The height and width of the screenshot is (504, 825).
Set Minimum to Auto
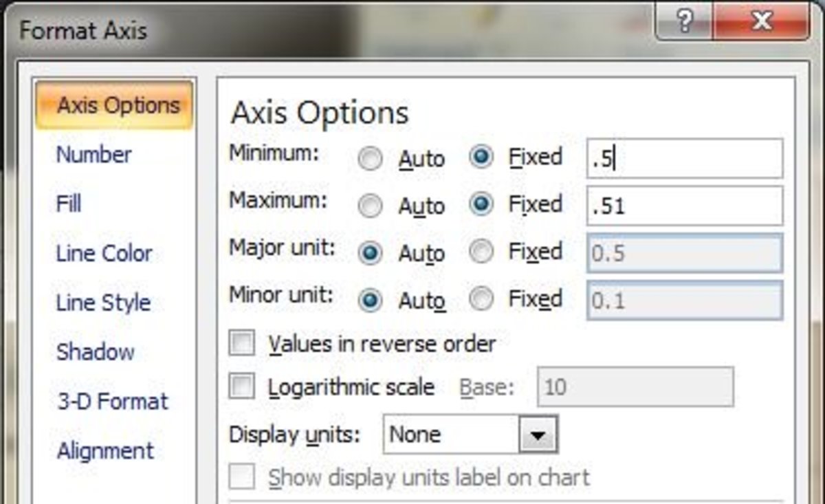pyautogui.click(x=370, y=158)
